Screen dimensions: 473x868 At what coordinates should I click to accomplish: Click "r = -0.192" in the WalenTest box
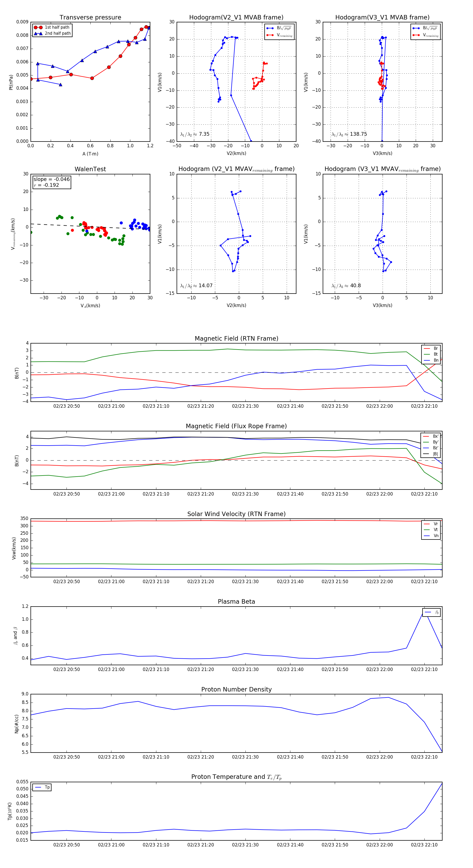click(x=47, y=185)
